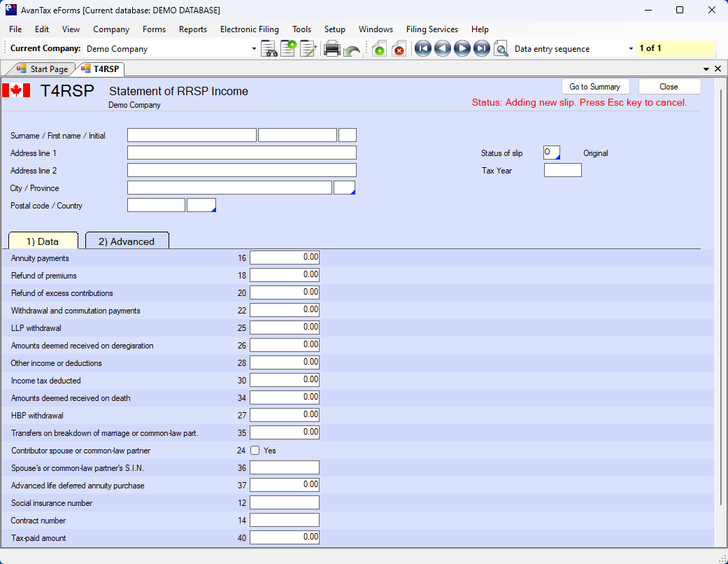This screenshot has width=728, height=564.
Task: Click the search slip magnifier icon
Action: (501, 49)
